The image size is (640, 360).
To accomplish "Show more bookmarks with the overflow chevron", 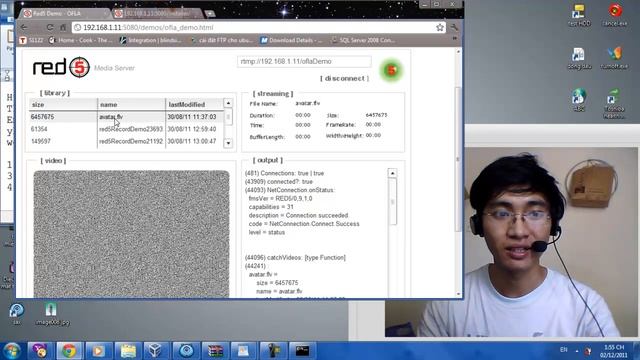I will pos(454,39).
